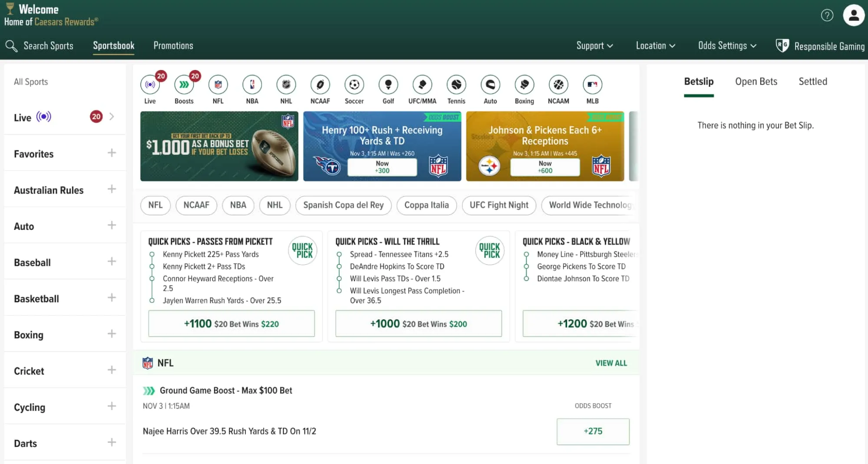Select the Boxing sport icon
The width and height of the screenshot is (868, 464).
click(525, 85)
